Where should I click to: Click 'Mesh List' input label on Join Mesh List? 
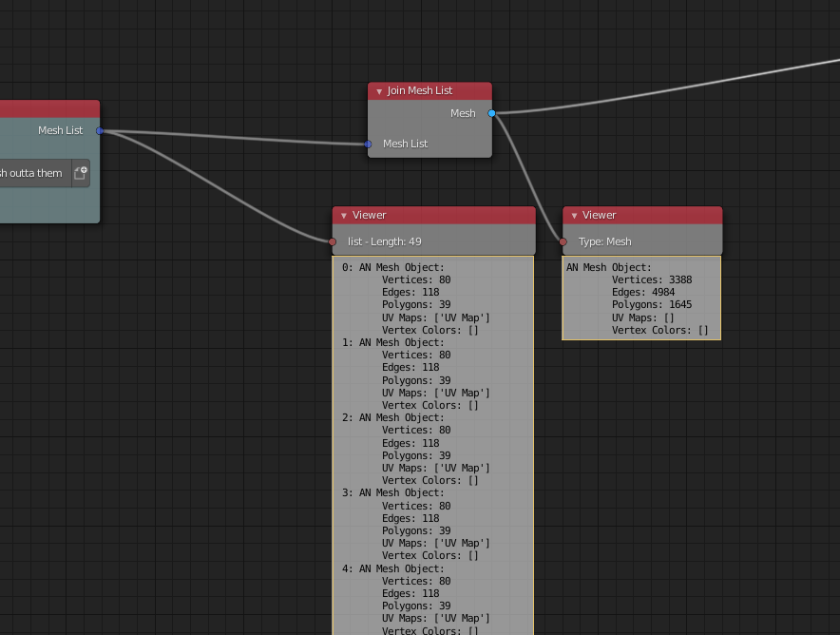405,144
